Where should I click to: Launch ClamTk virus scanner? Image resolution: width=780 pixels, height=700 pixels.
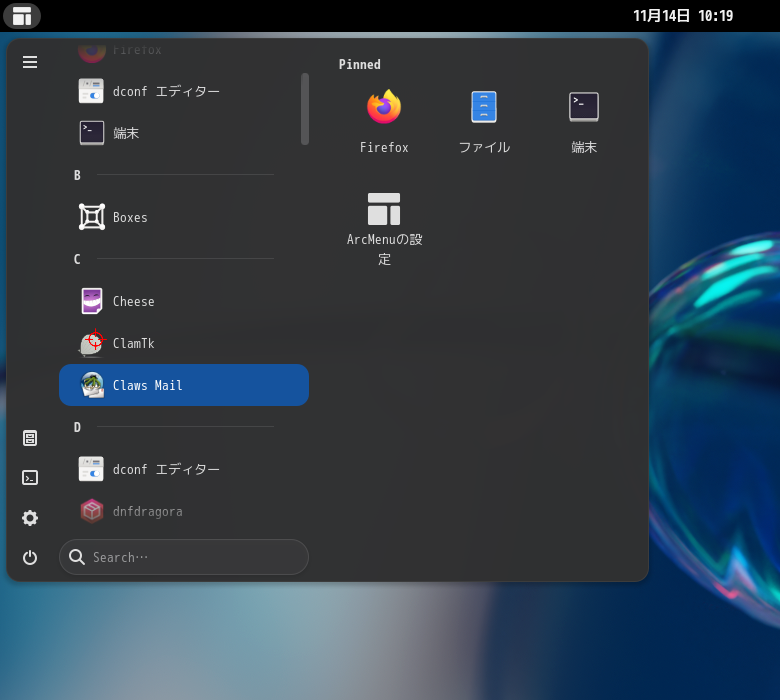pyautogui.click(x=184, y=343)
